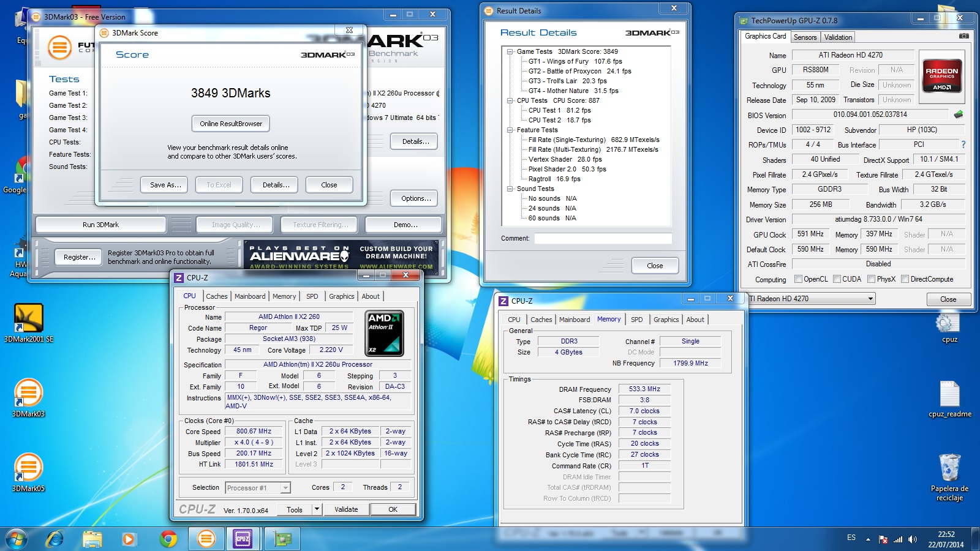This screenshot has height=551, width=980.
Task: Switch to 3DMark03 taskbar button
Action: [206, 539]
